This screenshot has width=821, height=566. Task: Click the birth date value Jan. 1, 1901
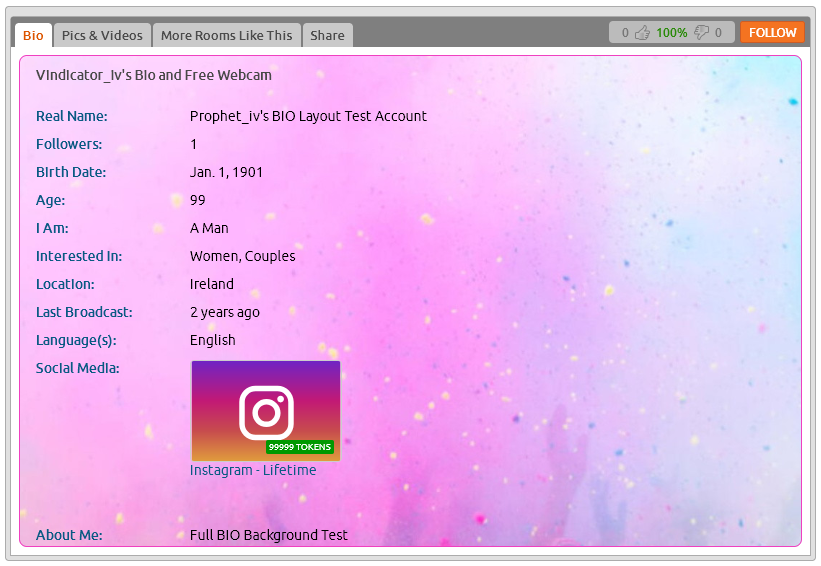click(226, 172)
